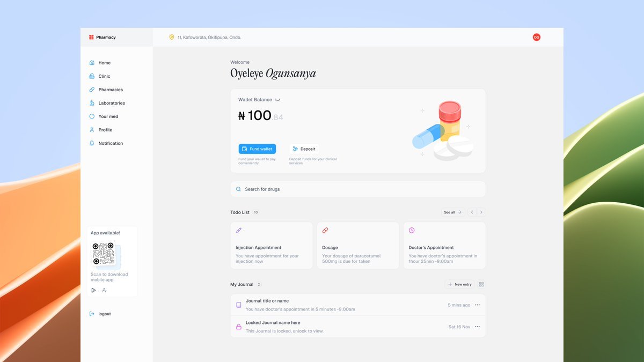Click the clock icon on Doctor's Appointment
The height and width of the screenshot is (362, 644).
(x=412, y=230)
